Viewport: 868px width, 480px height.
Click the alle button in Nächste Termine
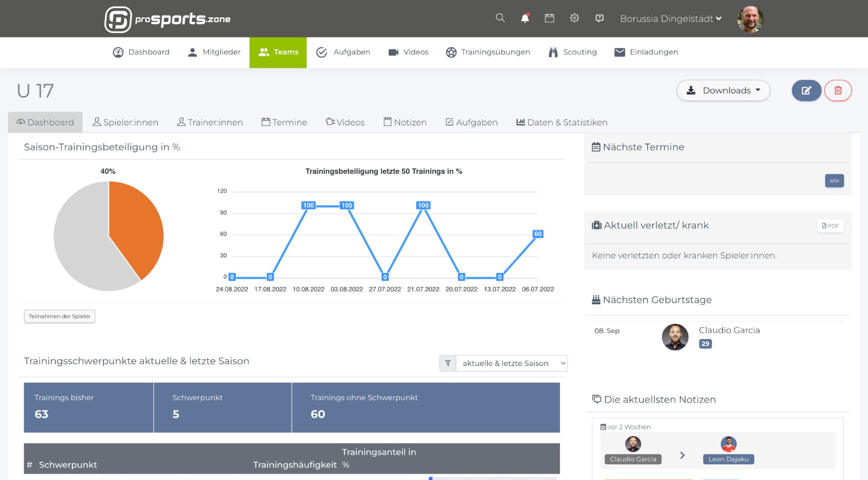point(834,181)
